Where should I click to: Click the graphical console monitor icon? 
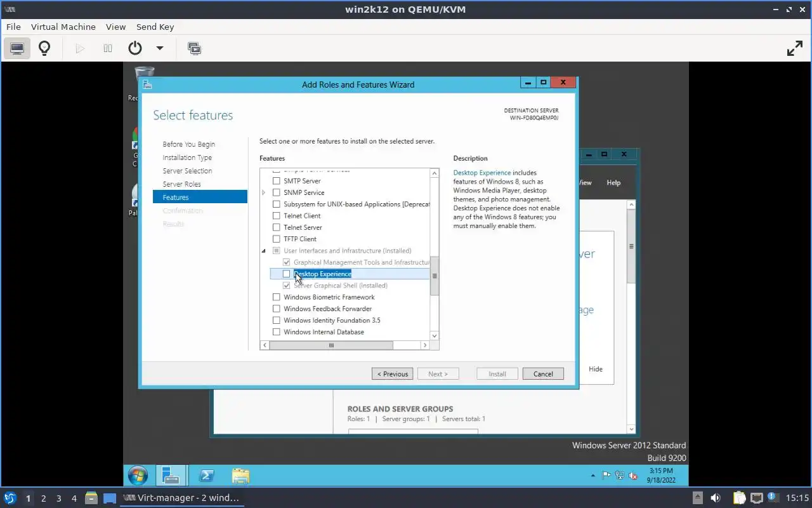[x=17, y=48]
